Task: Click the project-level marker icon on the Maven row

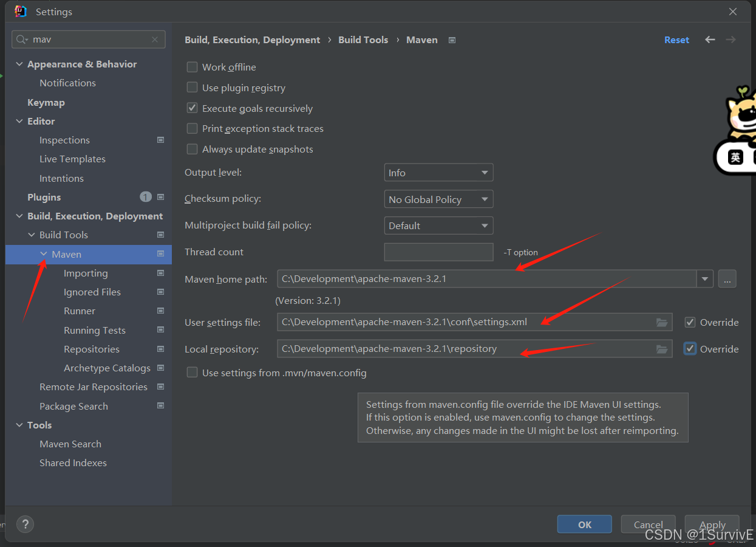Action: [x=160, y=254]
